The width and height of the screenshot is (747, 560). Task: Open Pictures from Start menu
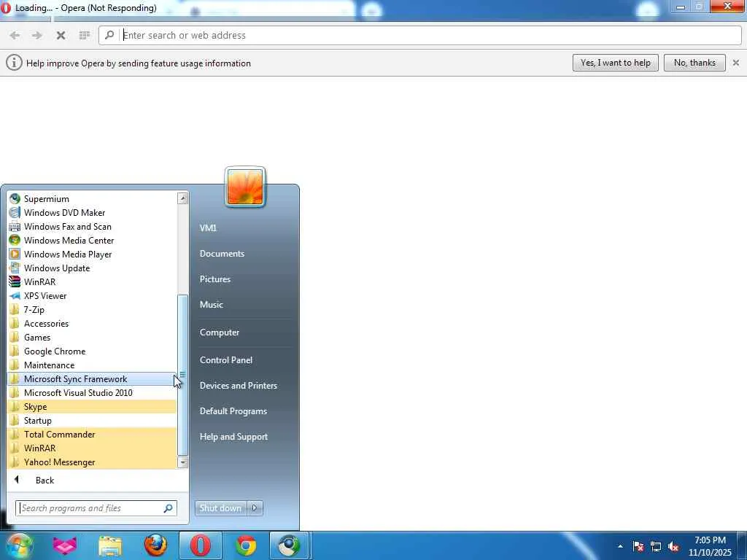click(215, 279)
